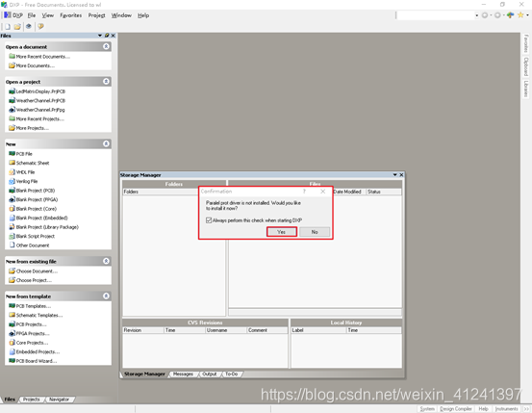Screen dimensions: 532x413
Task: Open the Window menu
Action: 121,15
